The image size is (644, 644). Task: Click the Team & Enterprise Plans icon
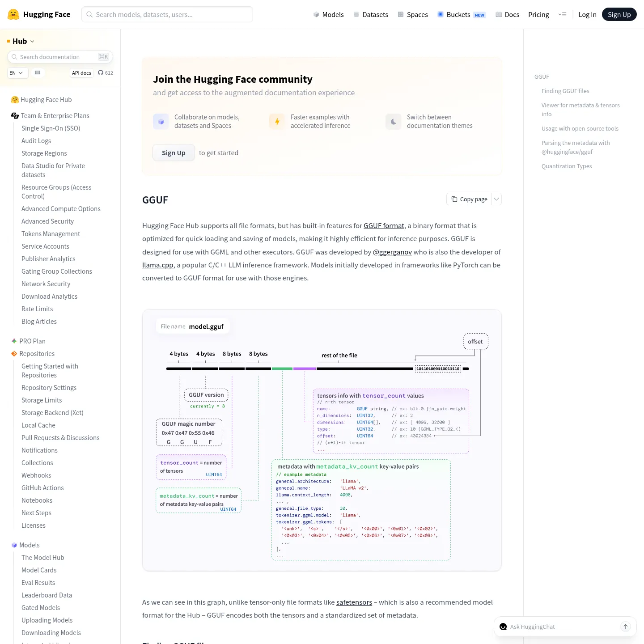[15, 116]
